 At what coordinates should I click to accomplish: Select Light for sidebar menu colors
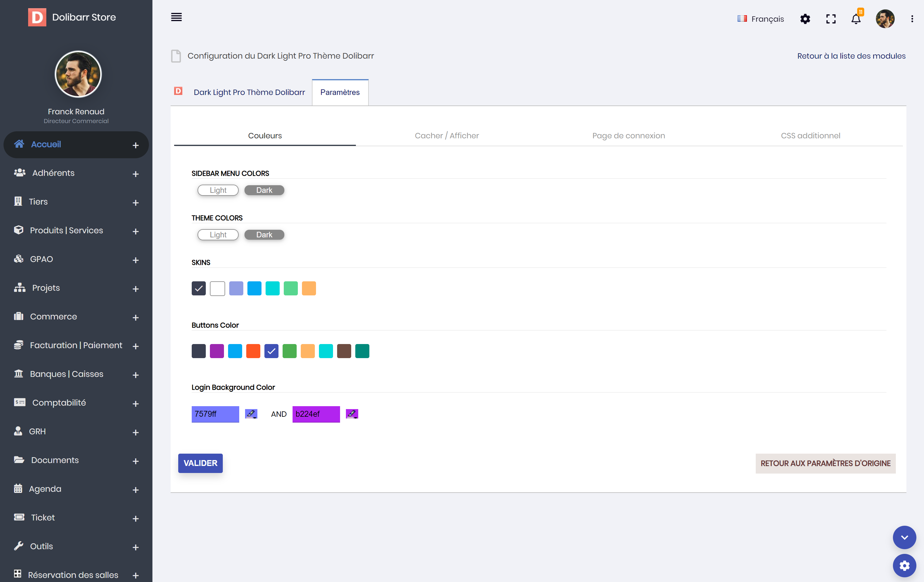[218, 190]
